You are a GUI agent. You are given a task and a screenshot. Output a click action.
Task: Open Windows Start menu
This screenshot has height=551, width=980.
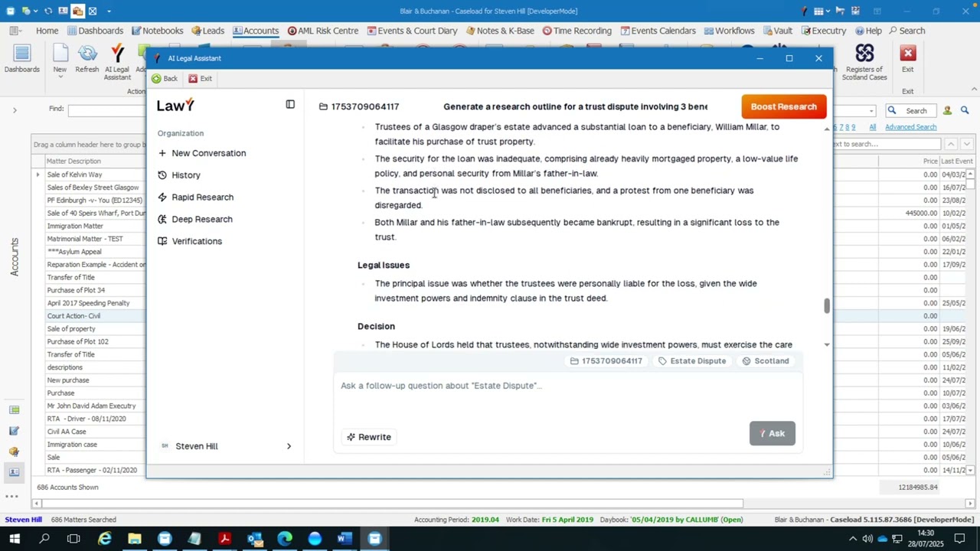(x=15, y=539)
